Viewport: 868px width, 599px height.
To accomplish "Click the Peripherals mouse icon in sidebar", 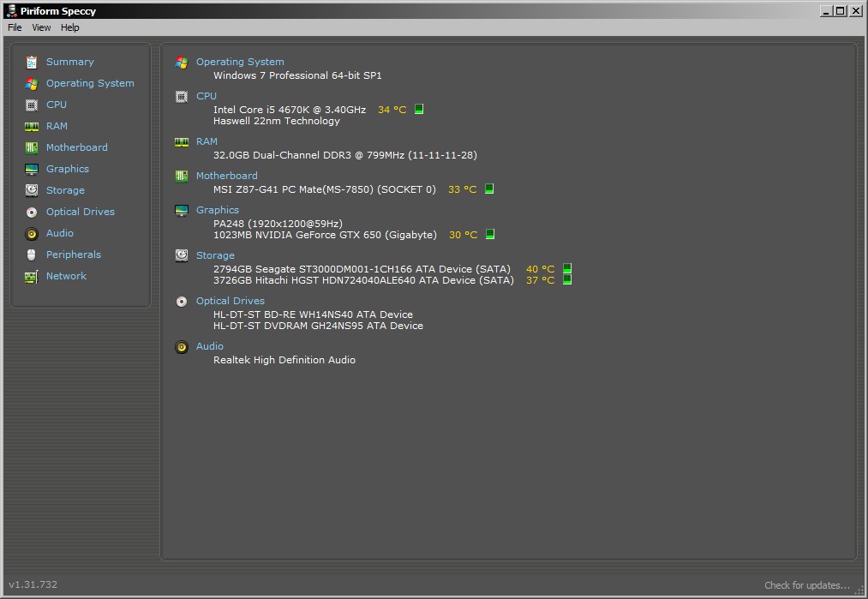I will [32, 255].
